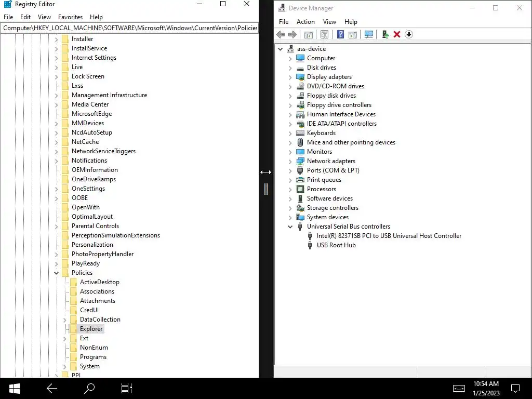The image size is (532, 399).
Task: Select Human Interface Devices category
Action: 341,114
